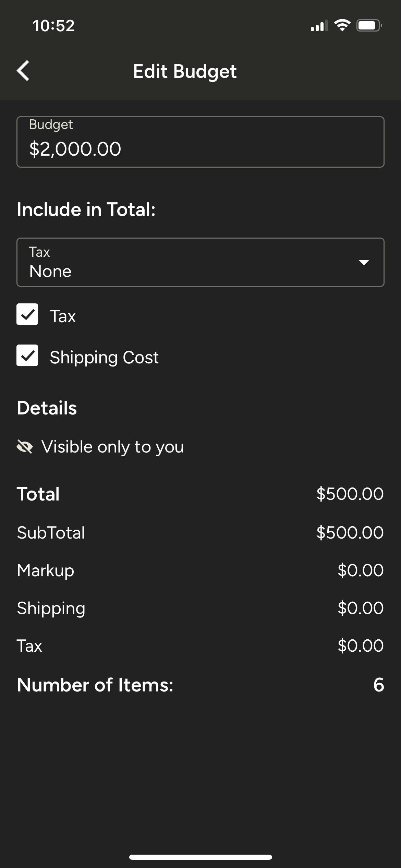Tap the clock showing 10:52
This screenshot has width=401, height=868.
pyautogui.click(x=54, y=26)
